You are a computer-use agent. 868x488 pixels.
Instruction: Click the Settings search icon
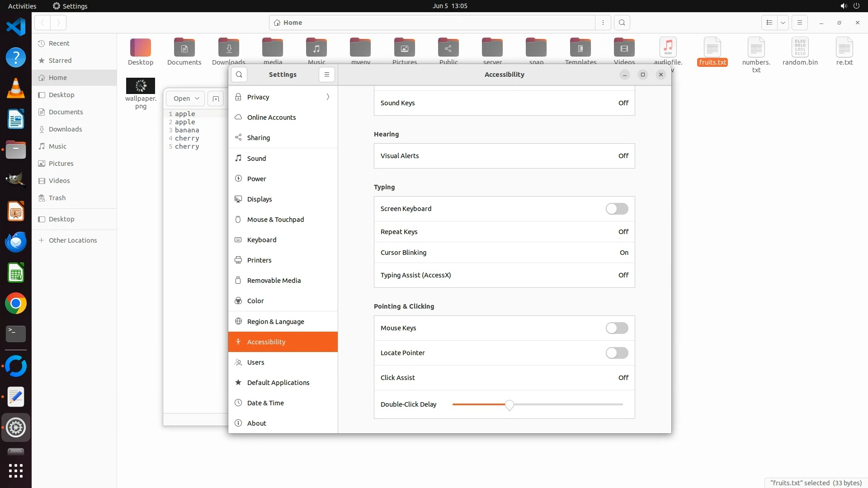click(239, 75)
